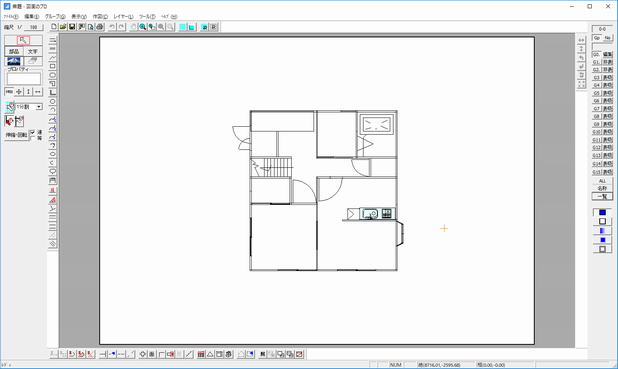
Task: Click the ALL button in layer panel
Action: point(602,181)
